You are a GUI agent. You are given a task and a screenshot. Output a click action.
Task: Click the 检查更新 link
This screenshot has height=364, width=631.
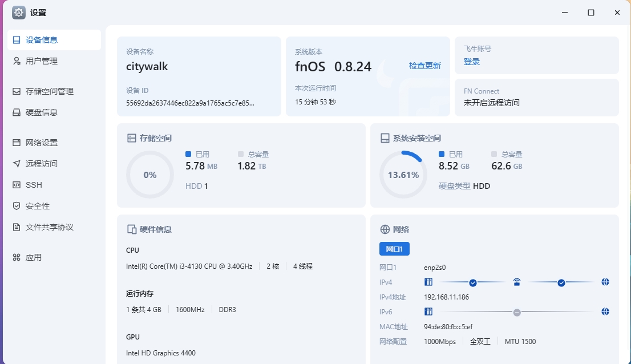pos(424,66)
